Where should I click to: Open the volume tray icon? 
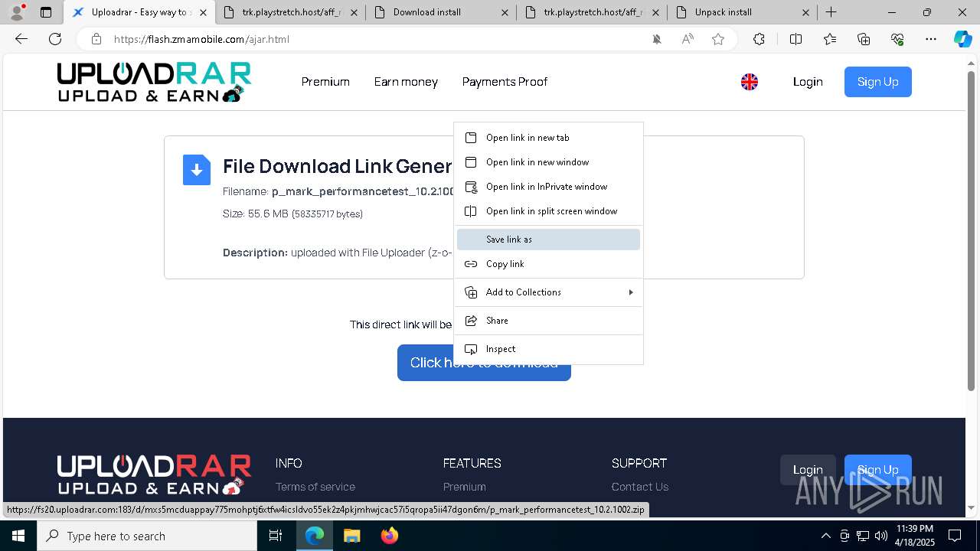coord(880,536)
